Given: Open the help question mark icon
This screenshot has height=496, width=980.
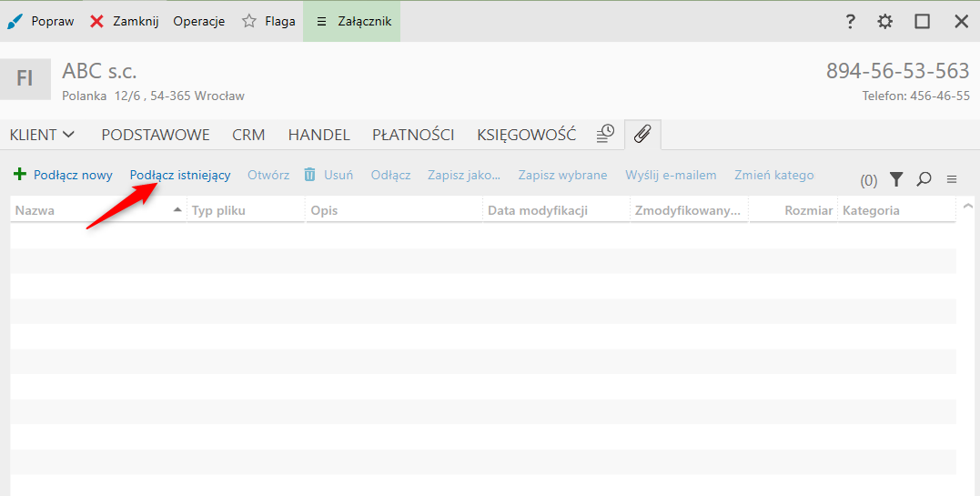Looking at the screenshot, I should [x=850, y=21].
